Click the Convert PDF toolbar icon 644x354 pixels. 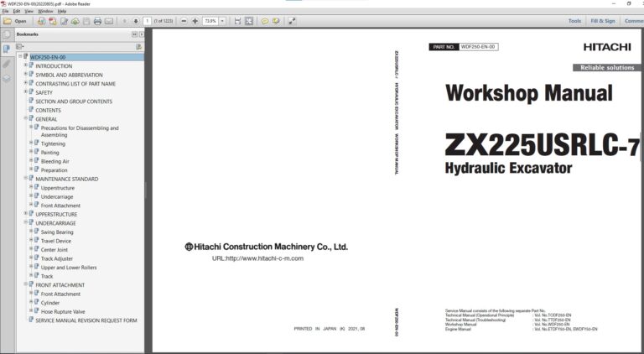pos(53,21)
